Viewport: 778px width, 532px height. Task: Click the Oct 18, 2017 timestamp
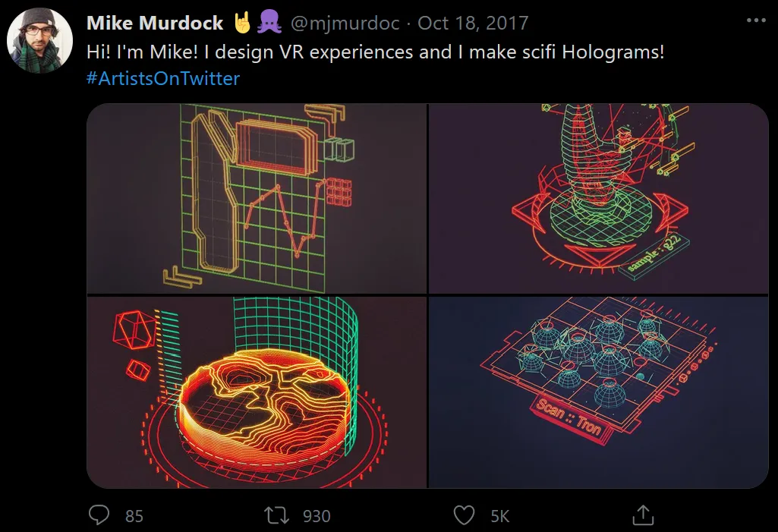click(x=473, y=23)
